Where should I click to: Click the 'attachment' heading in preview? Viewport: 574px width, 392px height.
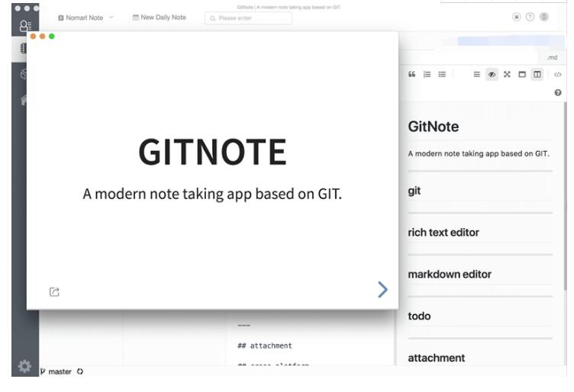point(437,358)
